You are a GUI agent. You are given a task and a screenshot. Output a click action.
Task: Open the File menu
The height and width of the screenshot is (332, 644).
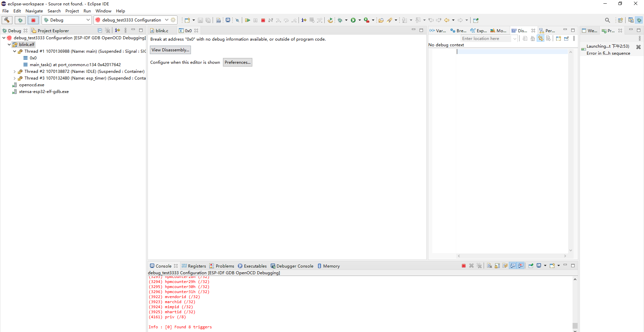(6, 11)
